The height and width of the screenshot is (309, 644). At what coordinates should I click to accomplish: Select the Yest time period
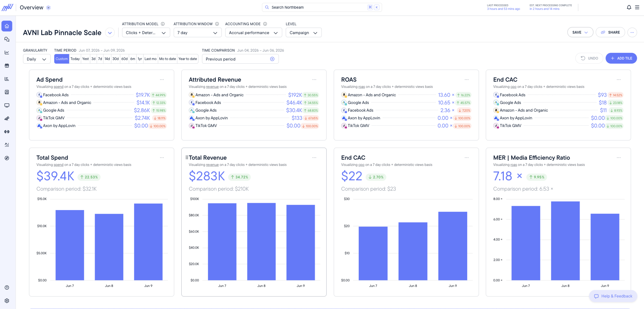click(x=86, y=59)
